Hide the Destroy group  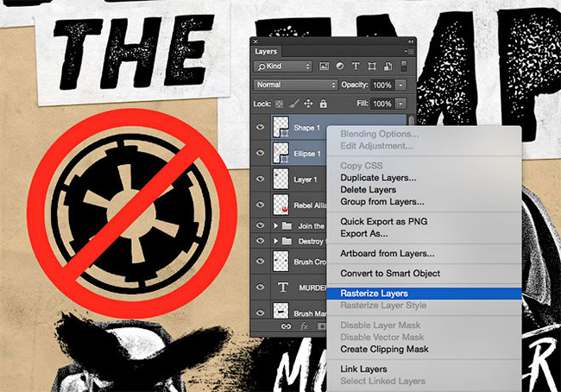(x=260, y=241)
